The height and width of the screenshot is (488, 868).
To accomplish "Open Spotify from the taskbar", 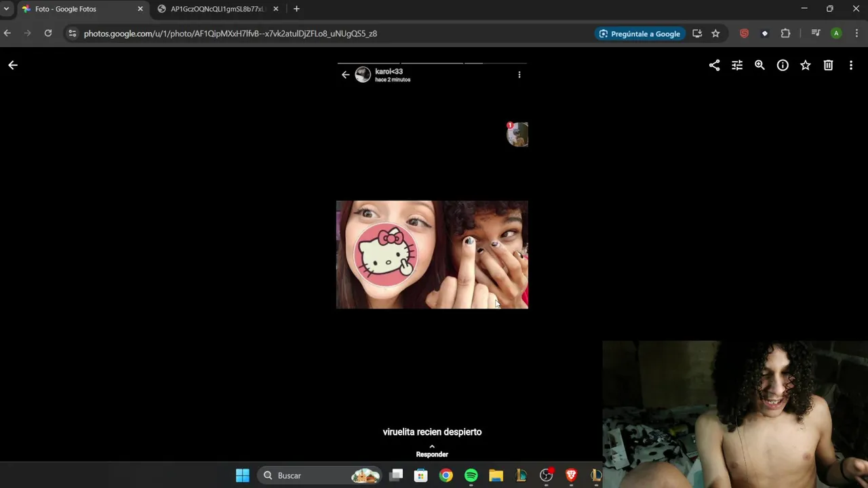I will coord(471,475).
